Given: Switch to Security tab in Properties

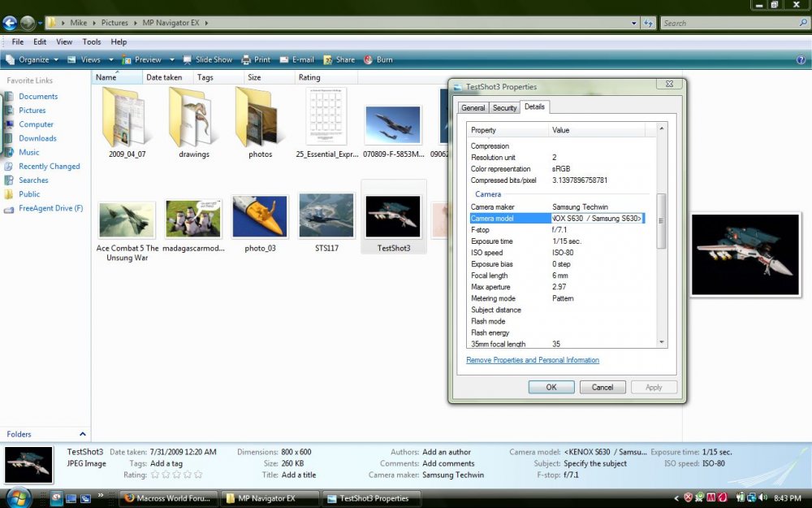Looking at the screenshot, I should [x=504, y=108].
